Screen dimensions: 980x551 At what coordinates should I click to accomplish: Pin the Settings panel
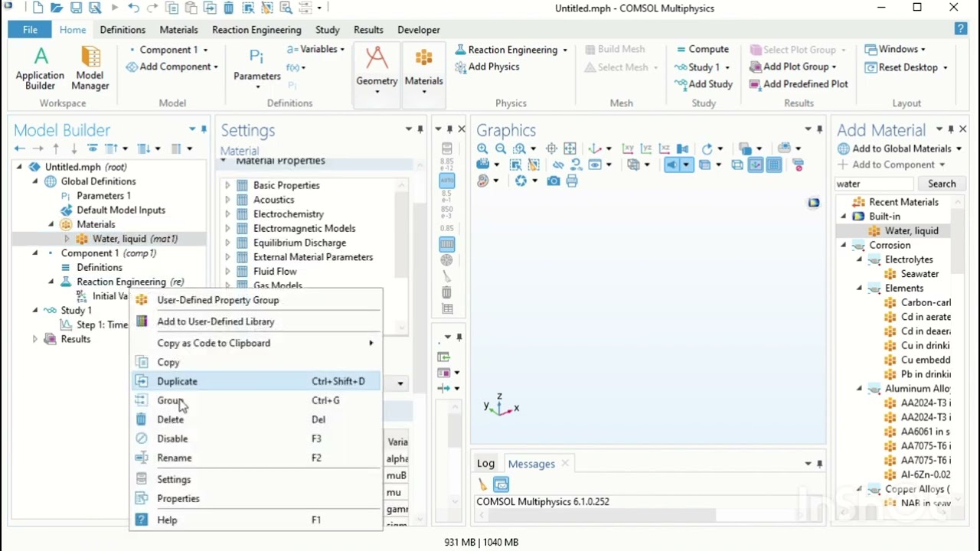420,129
